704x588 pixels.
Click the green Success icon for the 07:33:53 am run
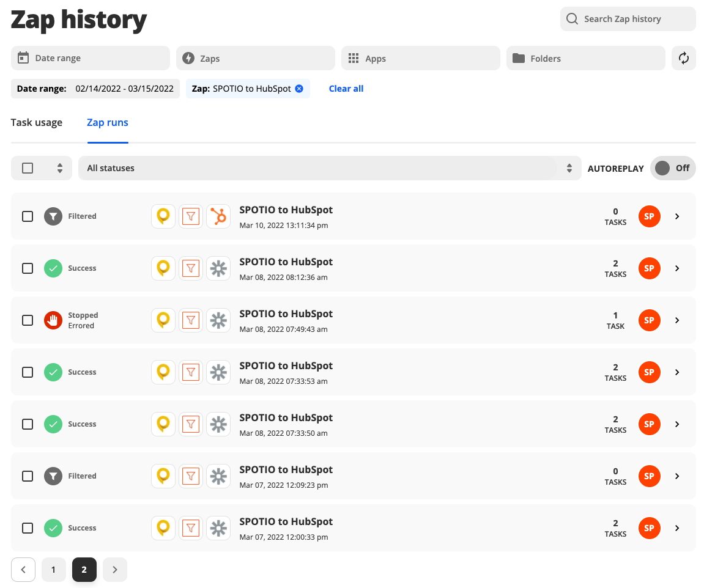point(53,373)
